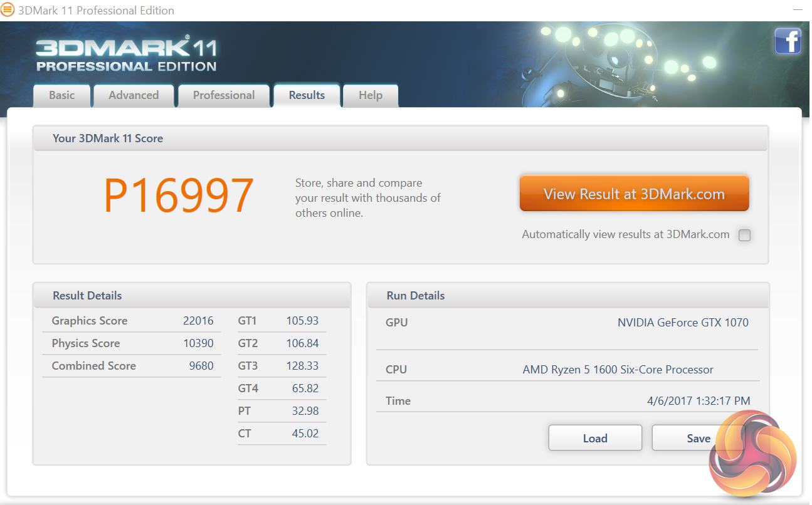This screenshot has width=812, height=505.
Task: Minimize the 3DMark 11 window
Action: tap(798, 10)
